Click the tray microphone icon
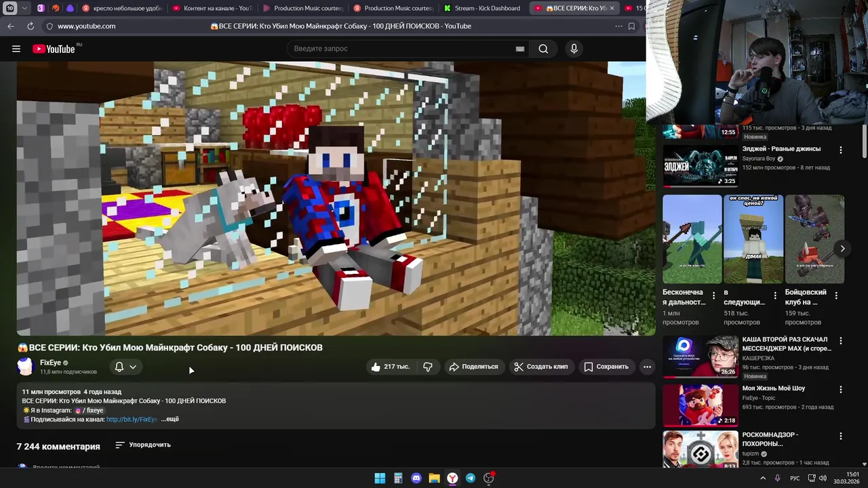Viewport: 868px width, 488px height. (778, 478)
